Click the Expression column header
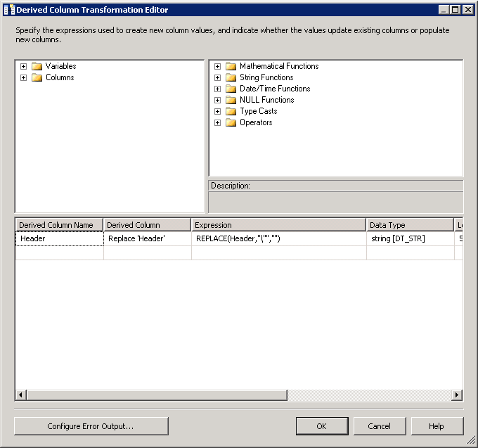Image resolution: width=478 pixels, height=448 pixels. tap(278, 225)
